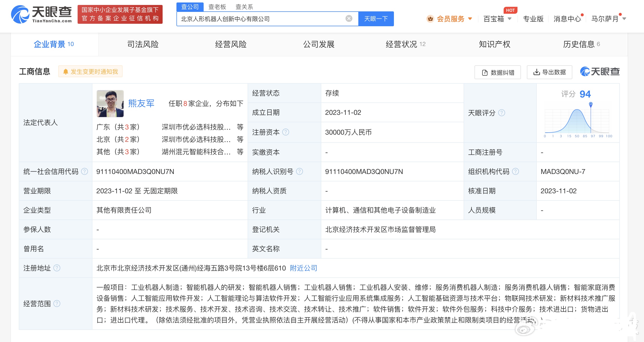
Task: Click help icon beside 统一社会信用代码
Action: tap(85, 171)
